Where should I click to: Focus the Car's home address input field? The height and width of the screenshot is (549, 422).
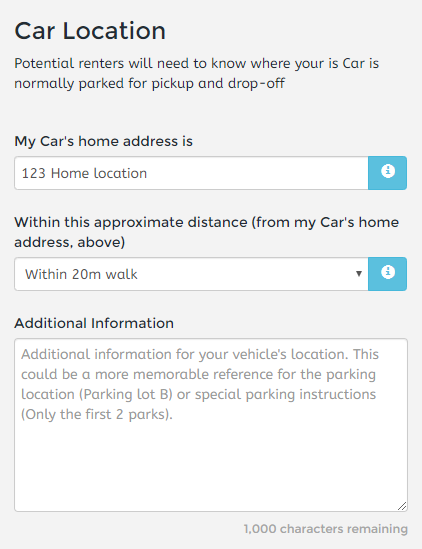tap(191, 173)
